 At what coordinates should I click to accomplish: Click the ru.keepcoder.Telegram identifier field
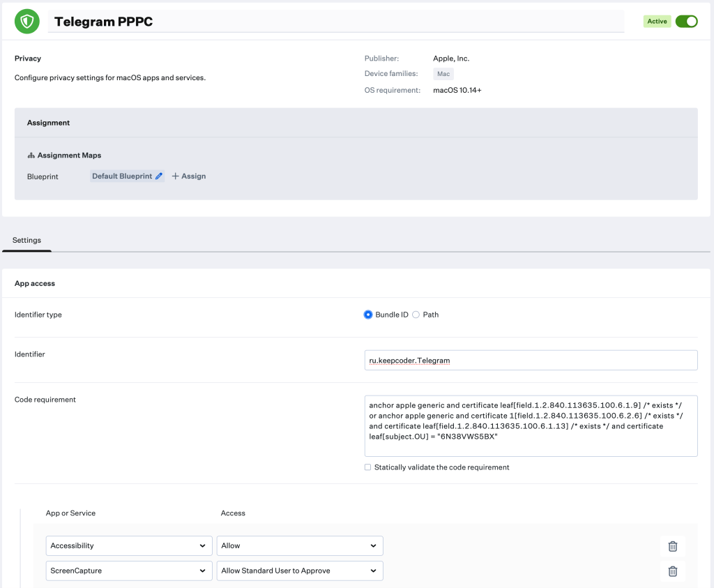[x=530, y=360]
